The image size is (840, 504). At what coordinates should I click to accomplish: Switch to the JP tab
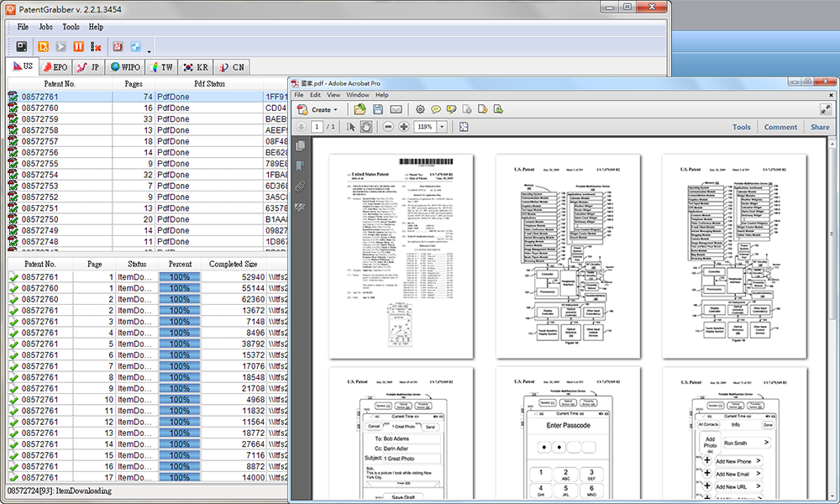(x=88, y=67)
